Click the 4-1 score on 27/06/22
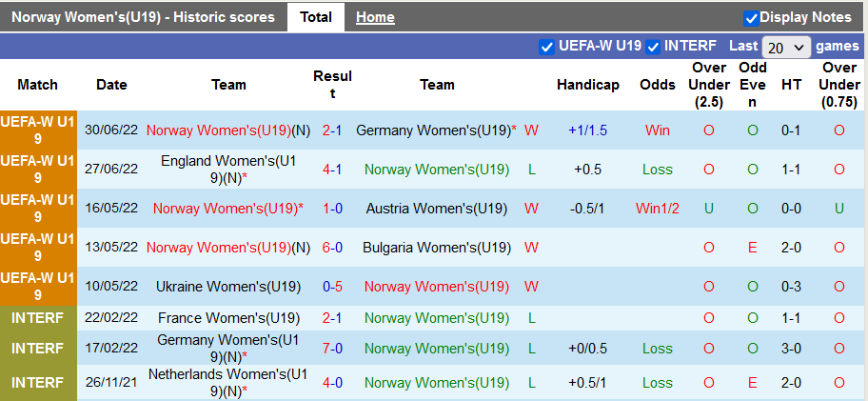868x401 pixels. (332, 170)
